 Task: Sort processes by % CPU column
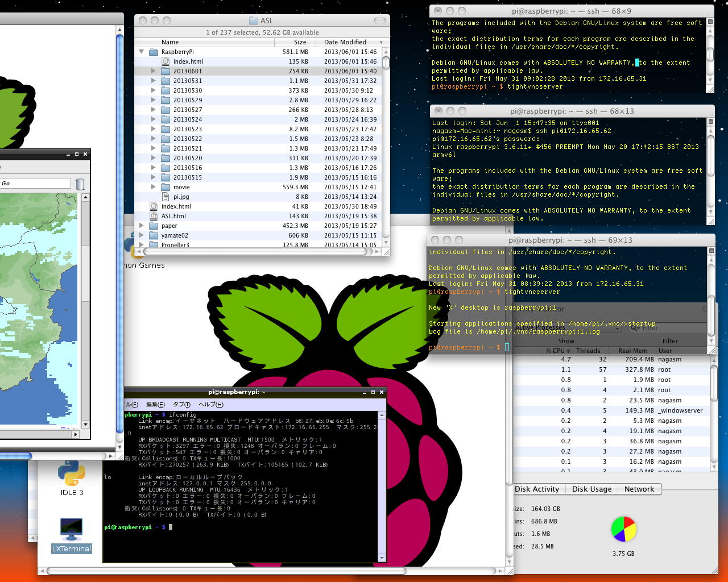pyautogui.click(x=557, y=351)
